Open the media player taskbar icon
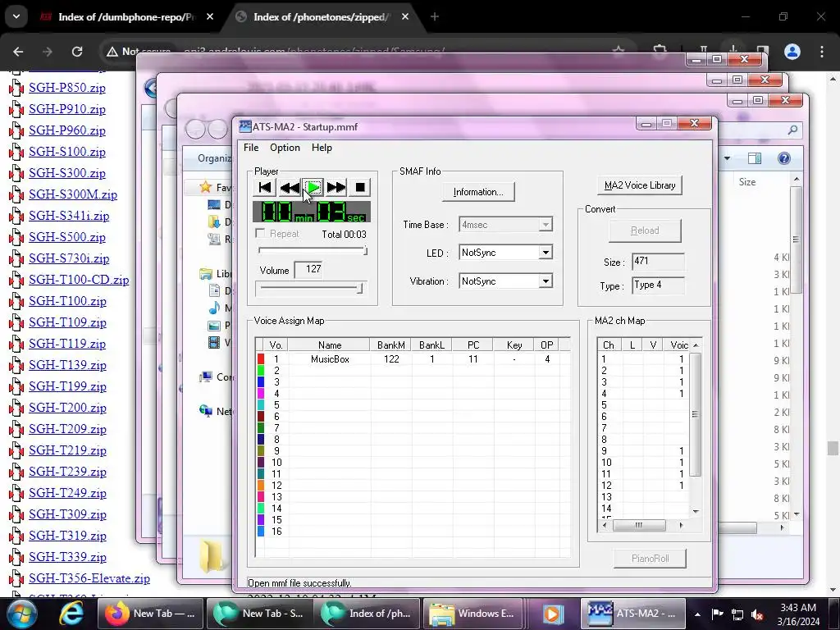The image size is (840, 630). [553, 614]
